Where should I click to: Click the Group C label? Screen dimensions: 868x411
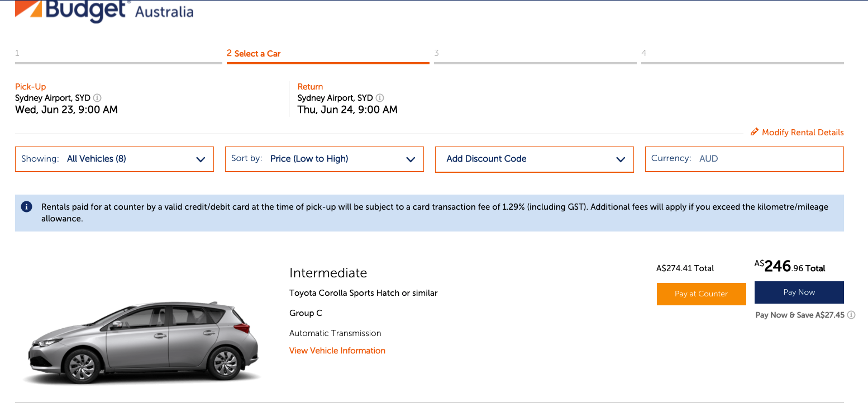(306, 313)
